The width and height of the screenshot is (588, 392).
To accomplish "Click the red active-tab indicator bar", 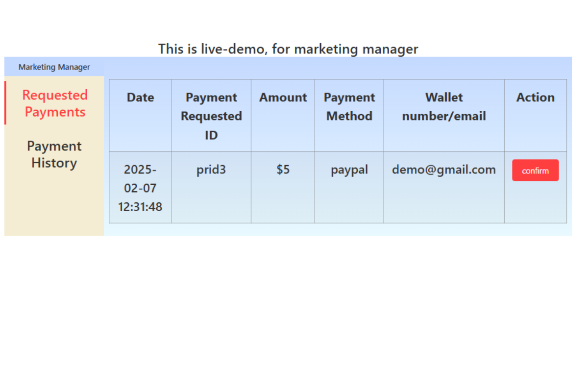I will (x=5, y=103).
